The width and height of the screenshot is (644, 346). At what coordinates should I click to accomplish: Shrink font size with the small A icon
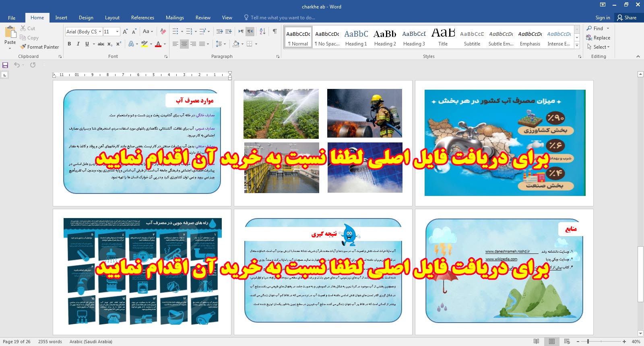click(134, 31)
